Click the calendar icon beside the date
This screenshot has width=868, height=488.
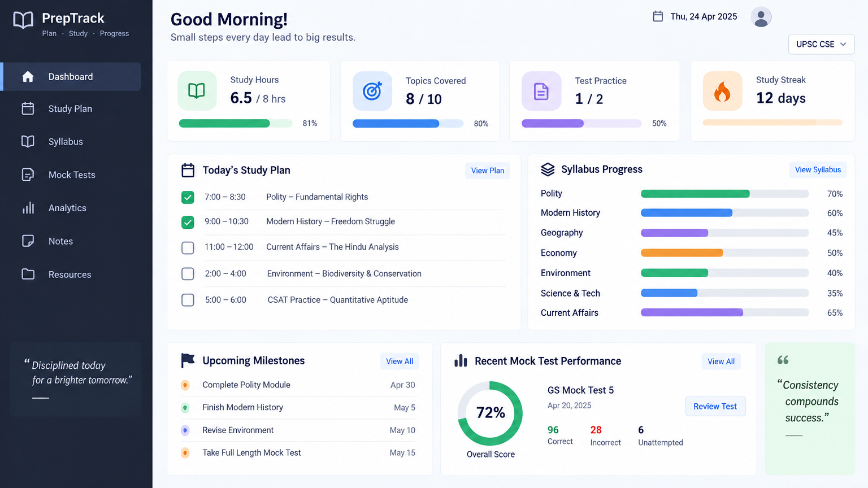(658, 16)
